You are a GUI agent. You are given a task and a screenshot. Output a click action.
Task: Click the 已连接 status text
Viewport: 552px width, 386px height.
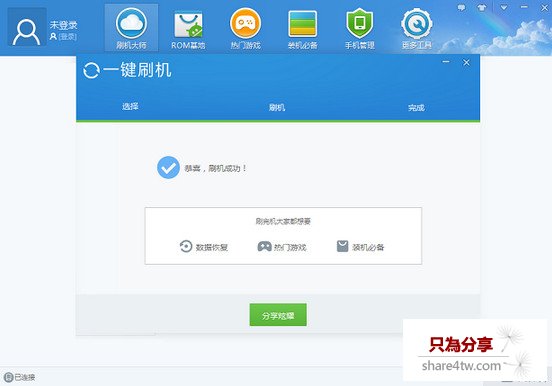pyautogui.click(x=25, y=378)
